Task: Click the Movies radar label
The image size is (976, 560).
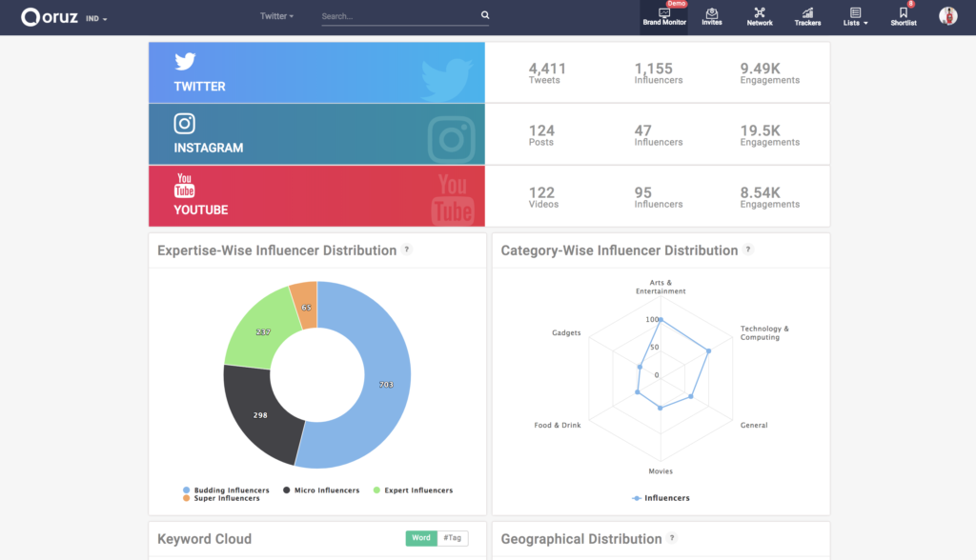Action: (661, 471)
